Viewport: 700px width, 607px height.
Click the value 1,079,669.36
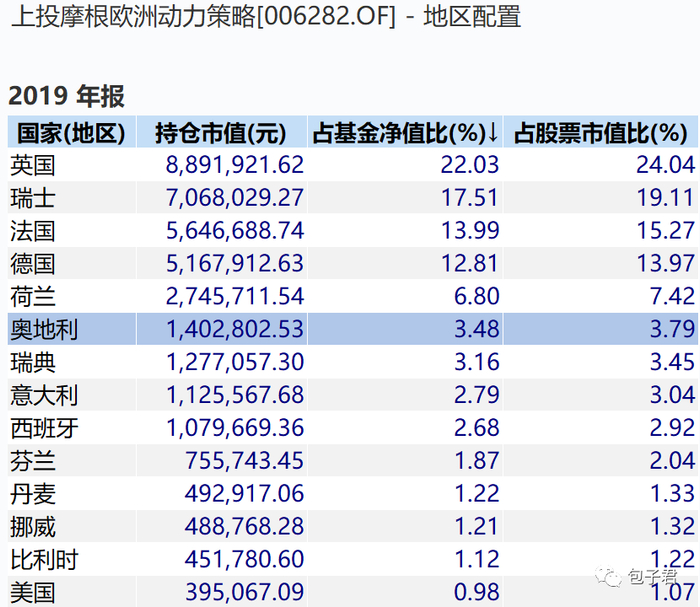pos(235,428)
